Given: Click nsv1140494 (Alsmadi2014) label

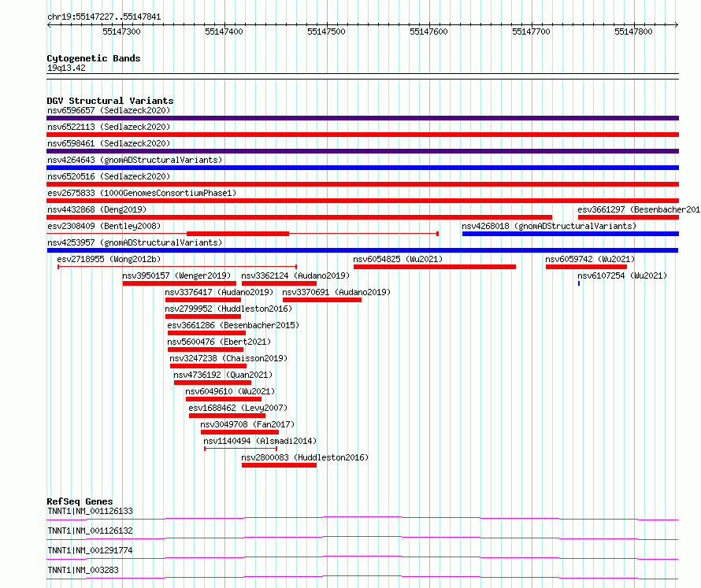Looking at the screenshot, I should (260, 441).
